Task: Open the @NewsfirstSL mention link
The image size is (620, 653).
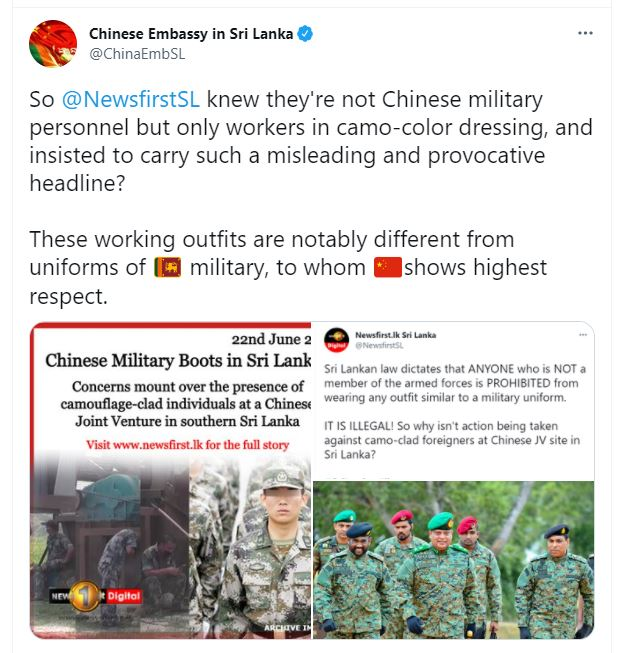Action: [131, 100]
